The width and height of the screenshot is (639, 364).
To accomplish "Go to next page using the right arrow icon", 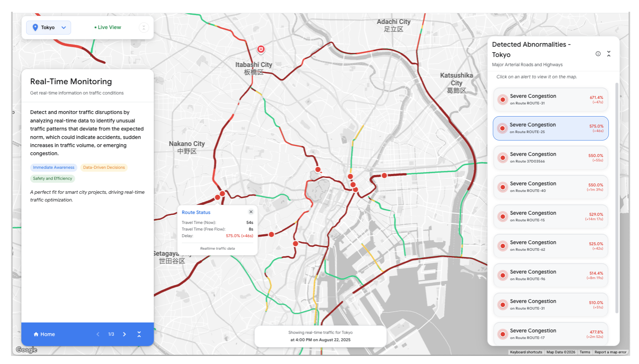I will coord(124,334).
